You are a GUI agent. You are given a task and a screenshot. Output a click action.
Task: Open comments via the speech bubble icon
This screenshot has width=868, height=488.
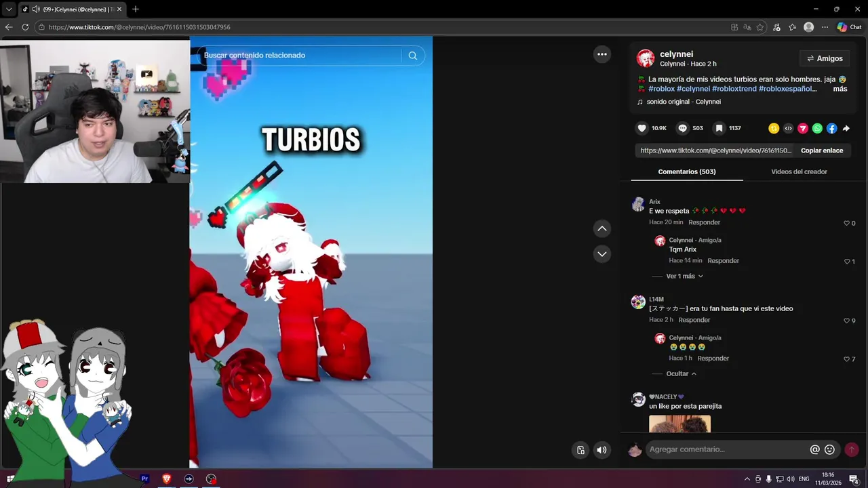[682, 128]
